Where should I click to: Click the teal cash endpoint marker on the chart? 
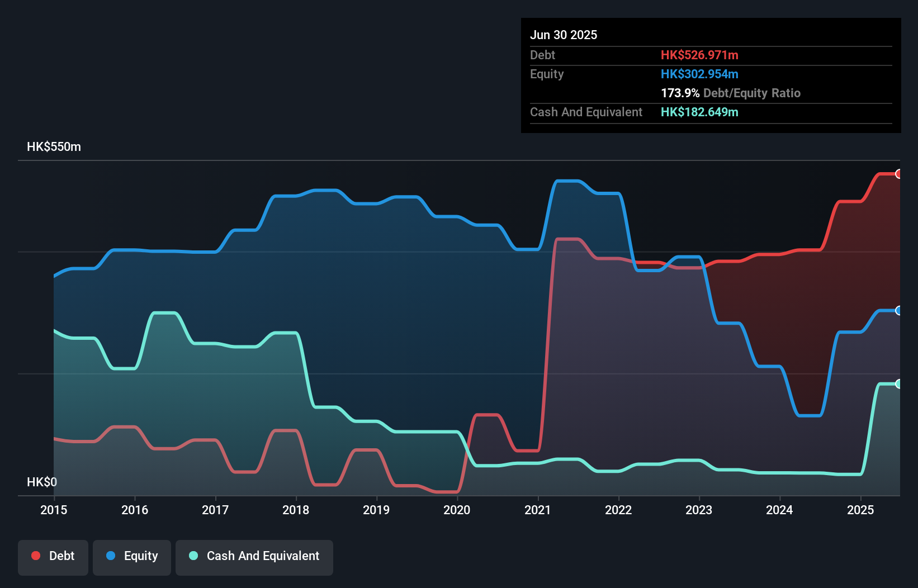click(x=898, y=384)
